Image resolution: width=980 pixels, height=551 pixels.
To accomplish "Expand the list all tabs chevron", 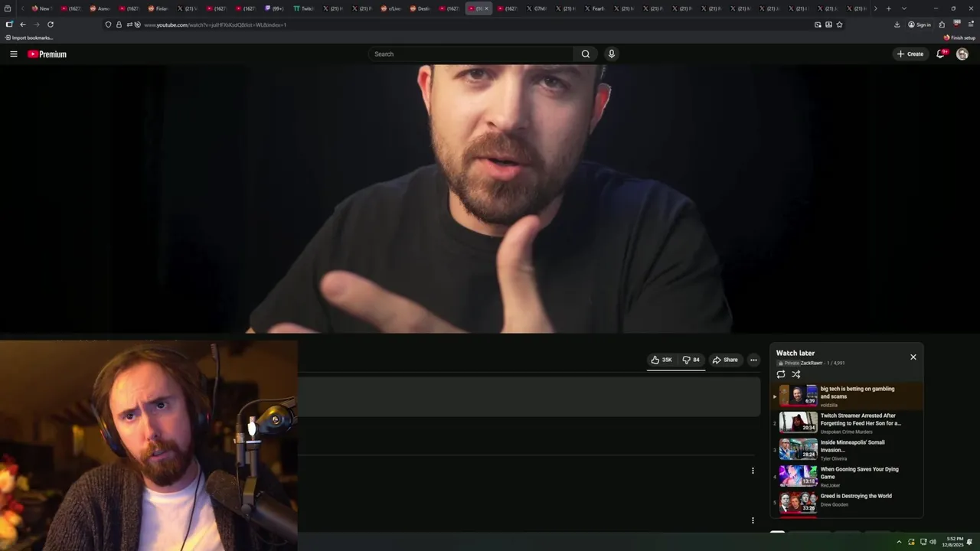I will 904,8.
